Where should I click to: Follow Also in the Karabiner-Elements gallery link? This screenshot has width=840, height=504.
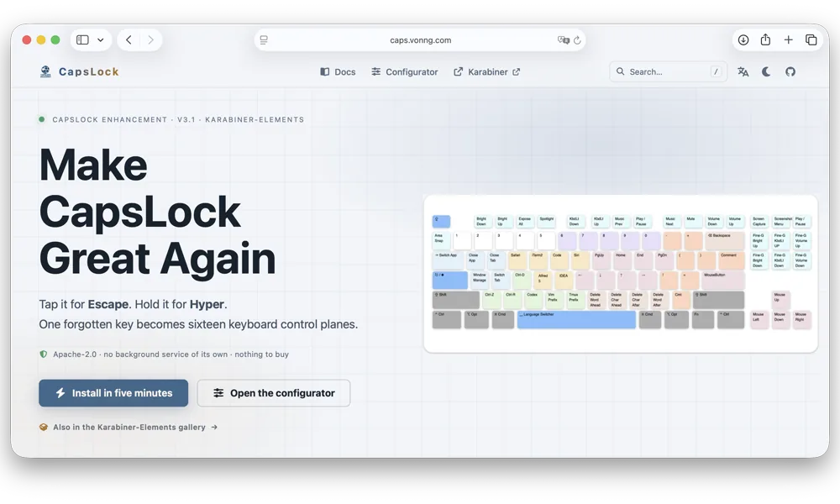pos(129,428)
